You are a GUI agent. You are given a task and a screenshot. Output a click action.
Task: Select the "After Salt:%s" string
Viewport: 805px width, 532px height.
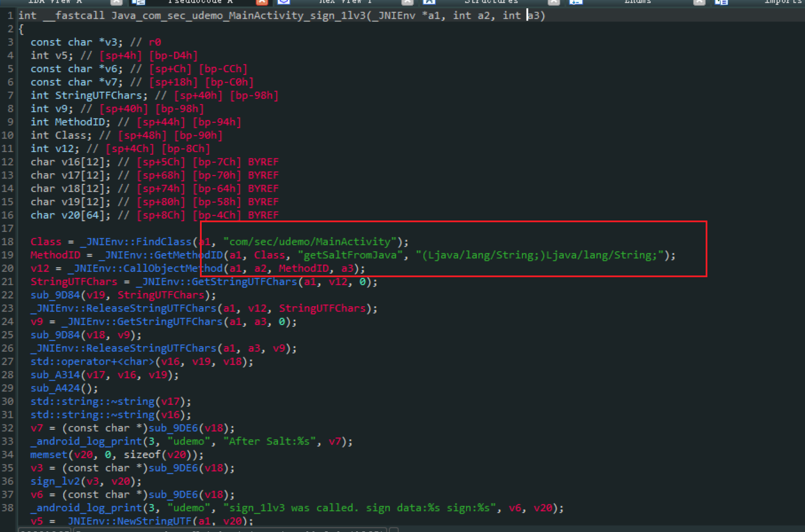tap(269, 442)
